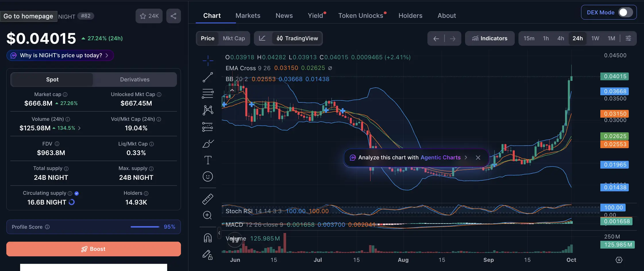Open the Indicators button
The image size is (644, 271).
tap(490, 38)
